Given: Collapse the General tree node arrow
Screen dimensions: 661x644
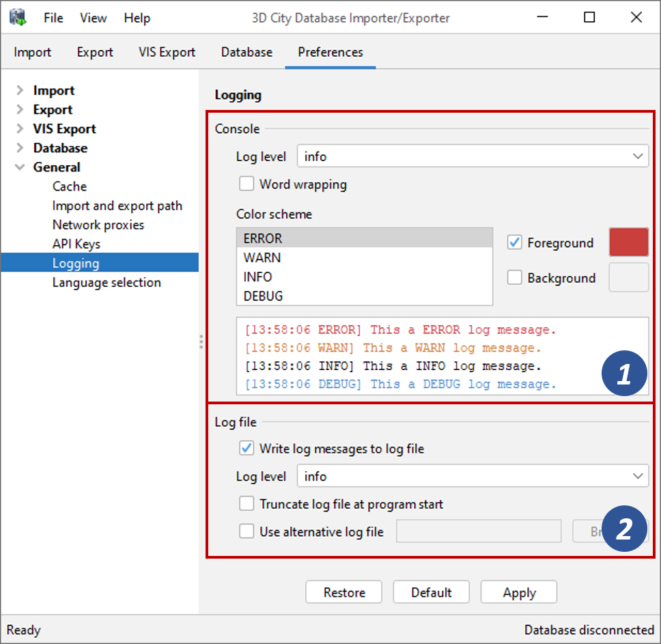Looking at the screenshot, I should (19, 167).
